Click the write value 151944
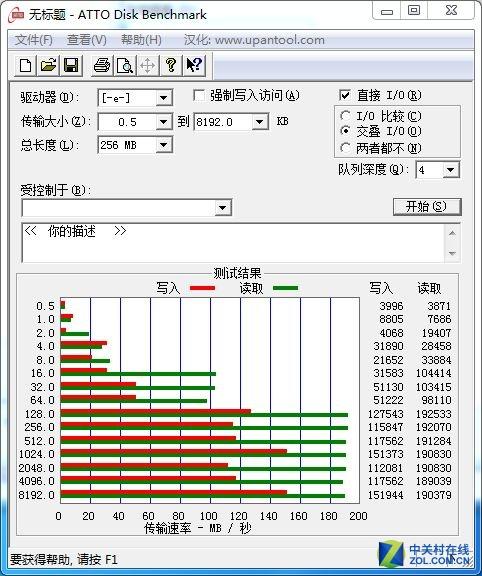 click(386, 495)
